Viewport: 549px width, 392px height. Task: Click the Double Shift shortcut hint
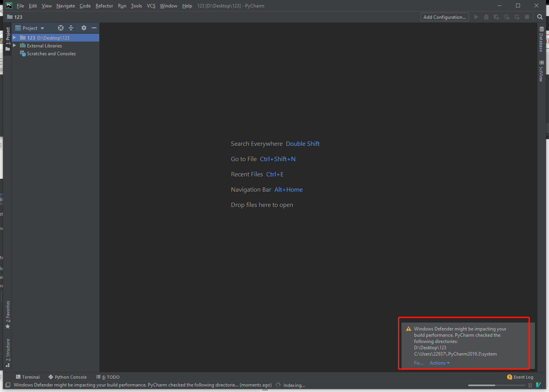tap(303, 144)
